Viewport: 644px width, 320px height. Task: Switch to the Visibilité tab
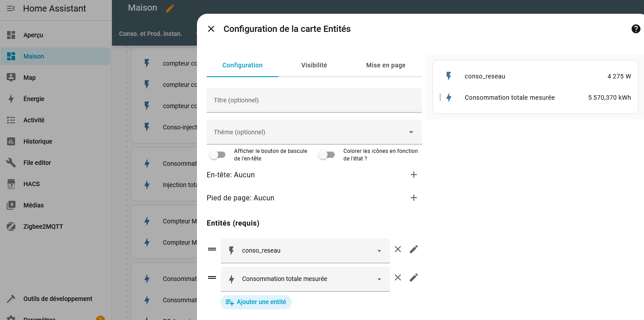point(314,65)
